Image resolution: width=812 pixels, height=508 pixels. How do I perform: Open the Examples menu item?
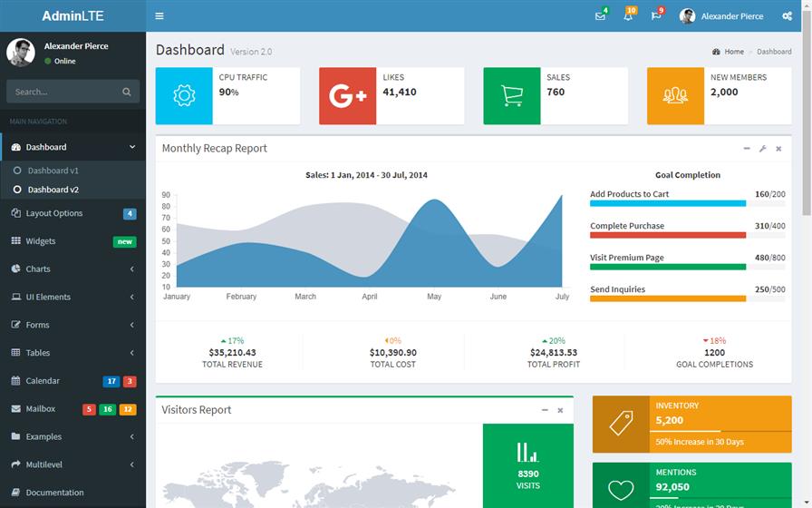(x=73, y=436)
